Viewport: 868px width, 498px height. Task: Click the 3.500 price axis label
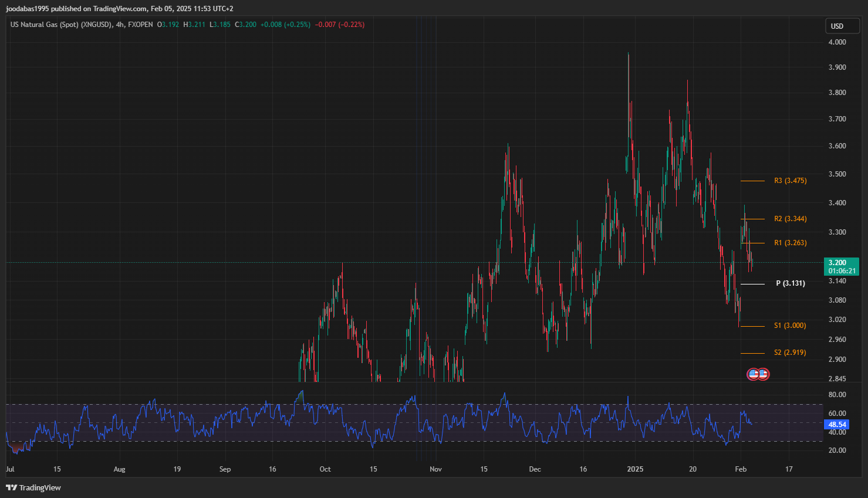[x=837, y=174]
